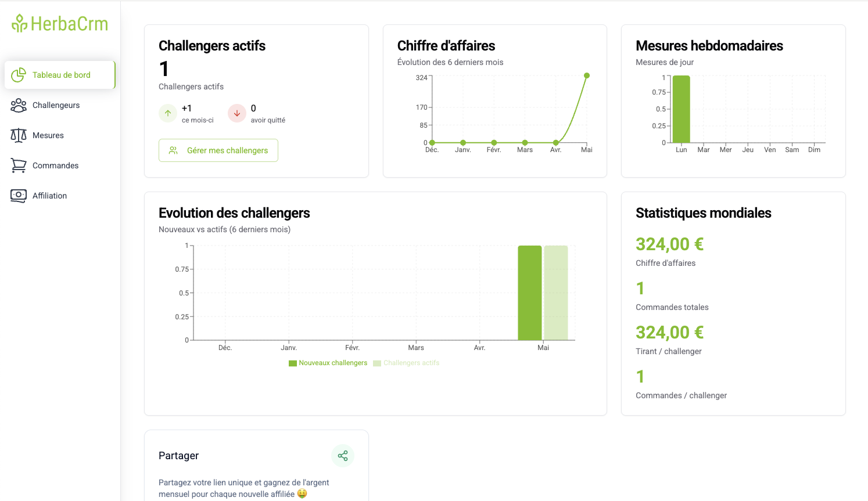Open the Tableau de bord menu item
Viewport: 868px width, 501px height.
coord(61,75)
